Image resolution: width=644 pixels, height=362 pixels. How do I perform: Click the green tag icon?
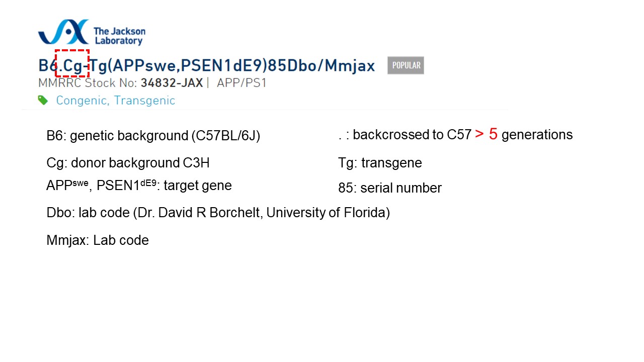coord(43,100)
